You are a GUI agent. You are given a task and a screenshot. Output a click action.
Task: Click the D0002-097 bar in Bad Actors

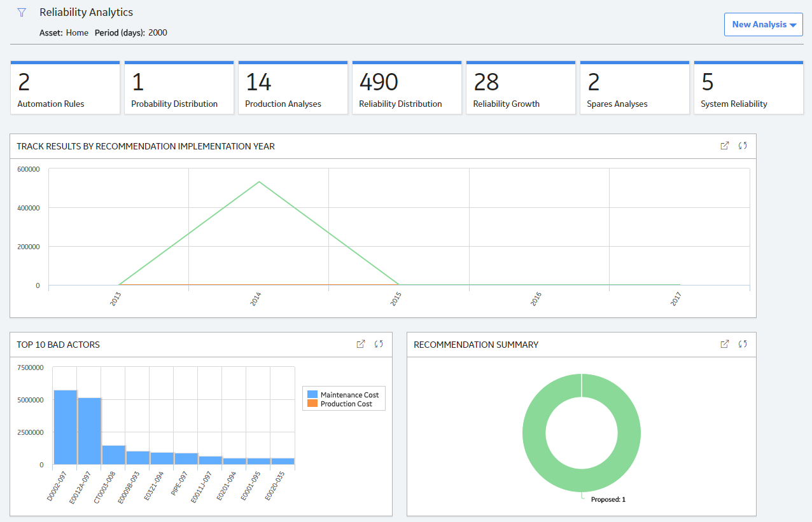66,427
